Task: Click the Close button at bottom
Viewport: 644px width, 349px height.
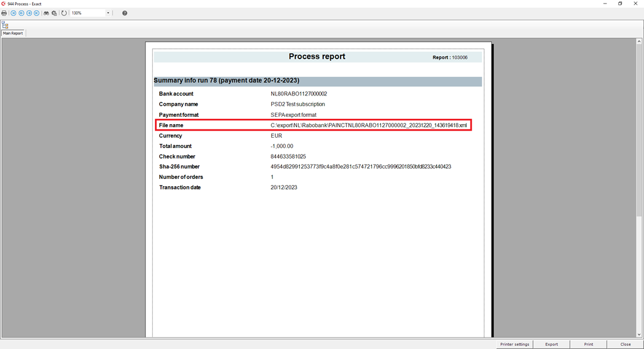Action: pos(626,344)
